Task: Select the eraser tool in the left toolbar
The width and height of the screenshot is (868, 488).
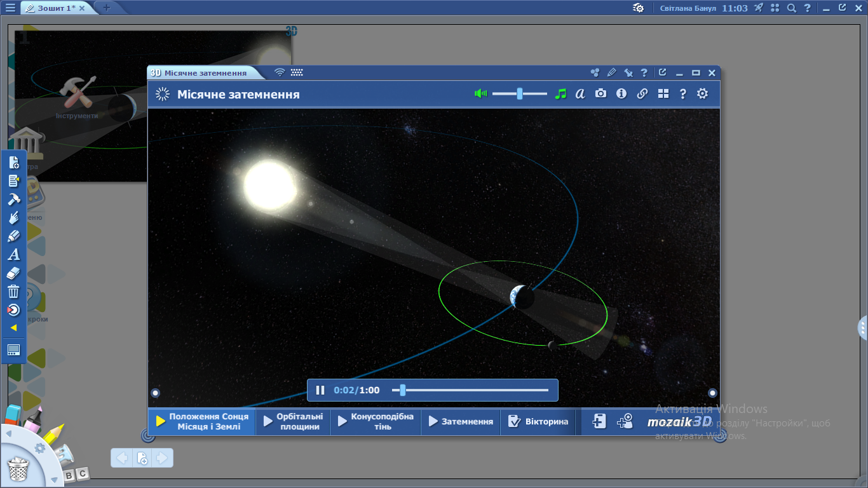Action: 14,273
